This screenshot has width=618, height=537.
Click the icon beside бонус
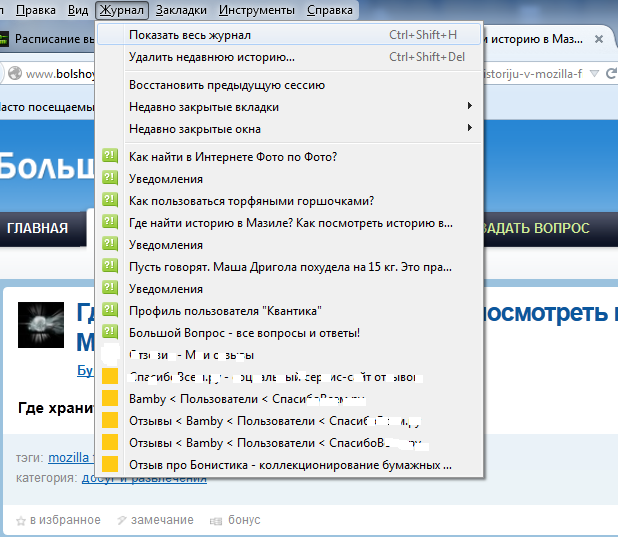[216, 521]
